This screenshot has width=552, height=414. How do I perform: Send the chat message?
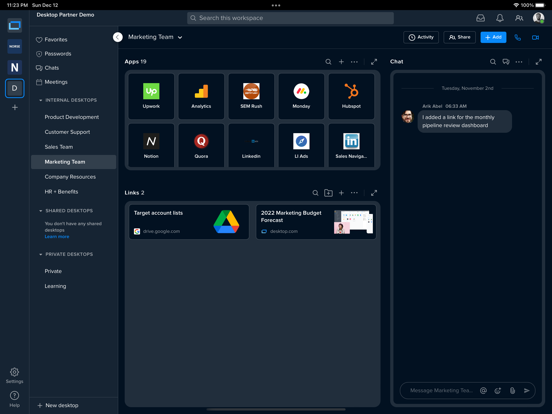[x=526, y=390]
